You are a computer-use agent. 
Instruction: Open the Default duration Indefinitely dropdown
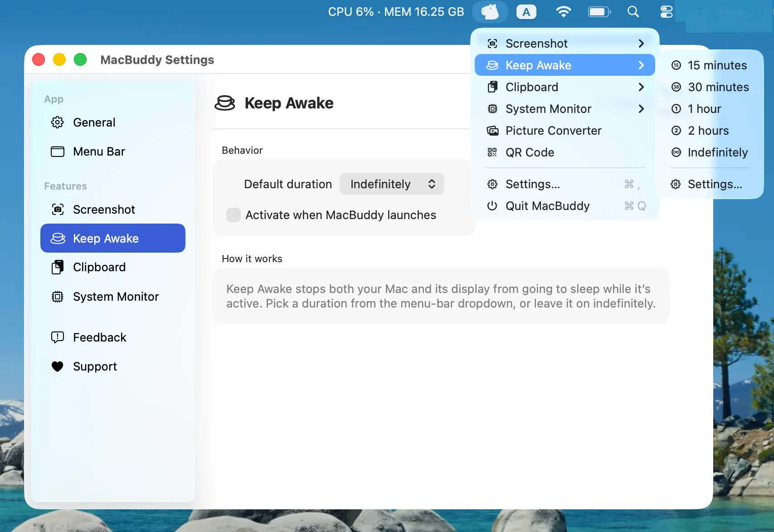tap(392, 184)
